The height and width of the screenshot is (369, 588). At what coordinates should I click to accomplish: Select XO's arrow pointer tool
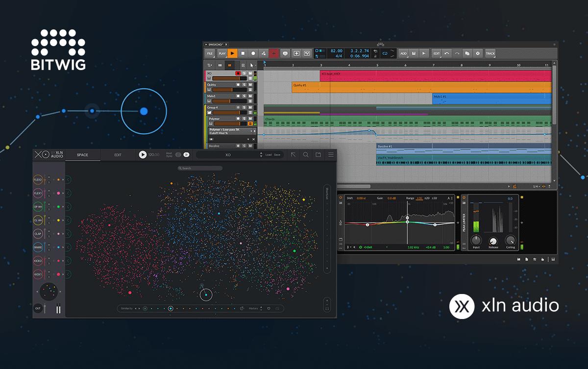[x=293, y=154]
